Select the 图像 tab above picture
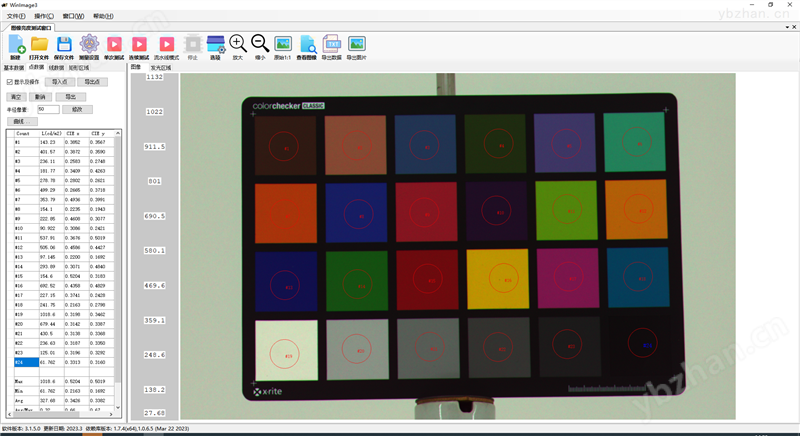 136,67
